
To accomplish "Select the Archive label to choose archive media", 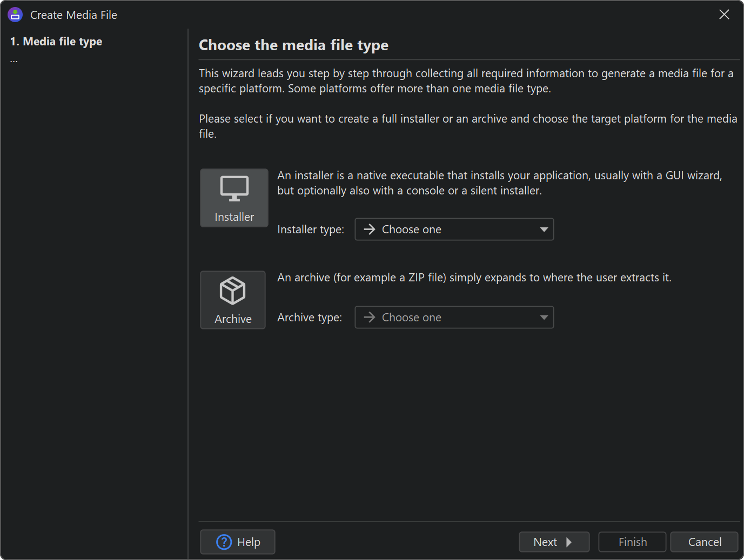I will coord(233,319).
